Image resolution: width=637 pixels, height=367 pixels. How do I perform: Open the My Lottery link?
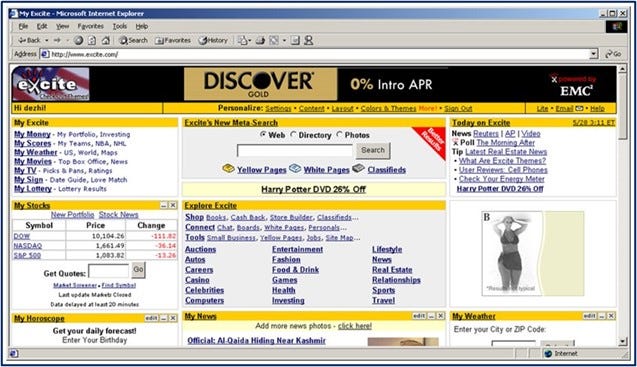[33, 189]
